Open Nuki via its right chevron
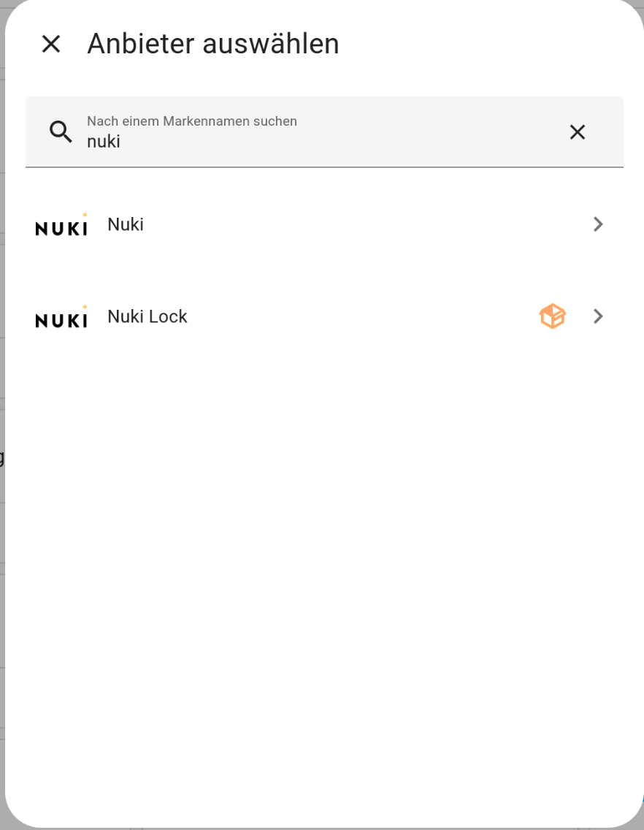This screenshot has width=644, height=830. click(598, 224)
